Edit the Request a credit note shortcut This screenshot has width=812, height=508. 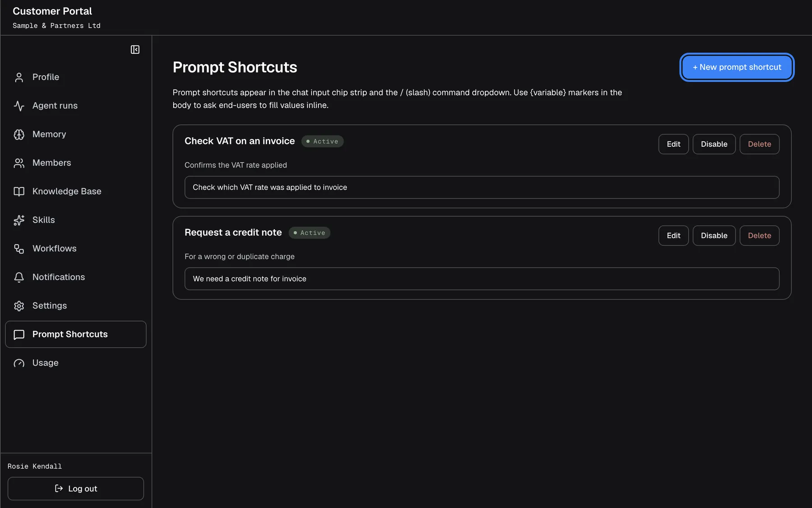click(674, 235)
